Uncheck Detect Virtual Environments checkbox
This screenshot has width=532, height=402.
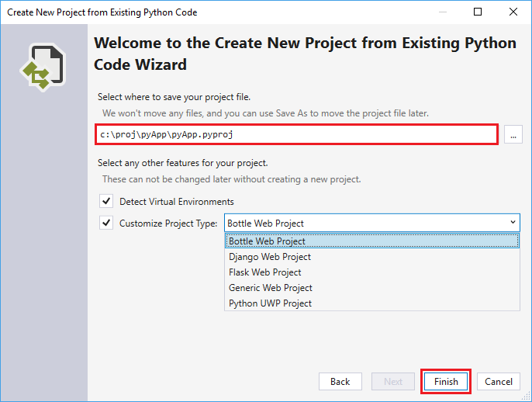click(105, 202)
